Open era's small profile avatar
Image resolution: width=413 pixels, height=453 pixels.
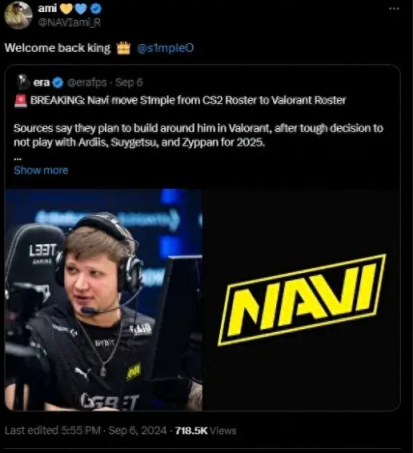(x=23, y=82)
